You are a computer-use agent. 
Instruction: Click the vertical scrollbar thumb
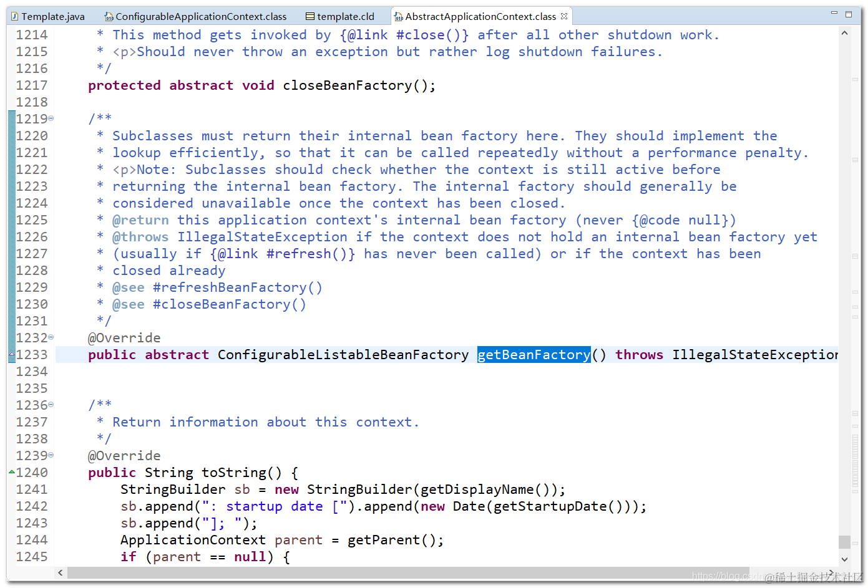click(845, 542)
